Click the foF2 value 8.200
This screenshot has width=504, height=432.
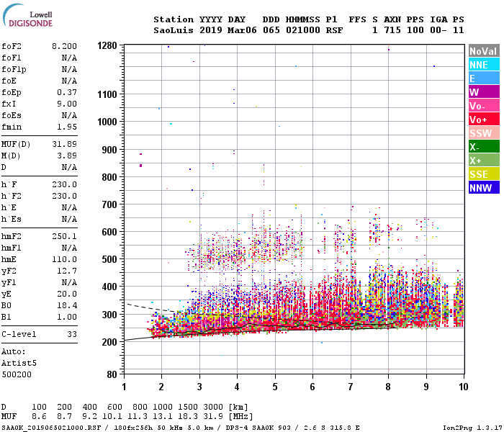[x=64, y=46]
